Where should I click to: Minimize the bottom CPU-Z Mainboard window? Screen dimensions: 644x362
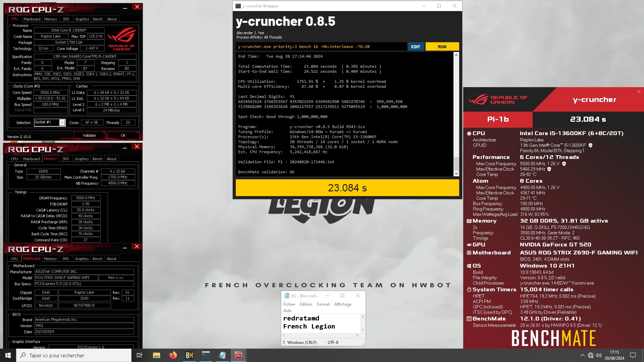(x=125, y=247)
